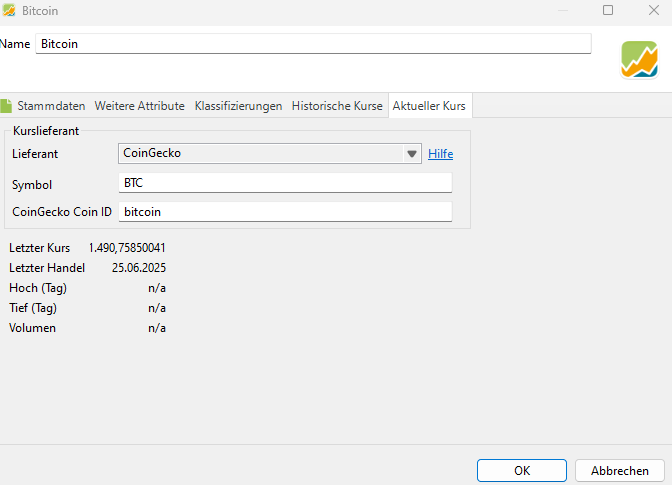Viewport: 672px width, 485px height.
Task: Click the CoinGecko Coin ID field
Action: [x=285, y=212]
